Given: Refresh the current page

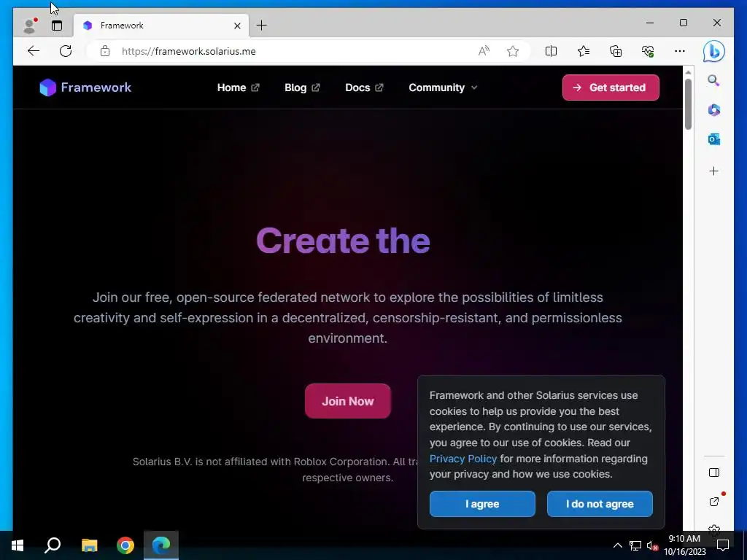Looking at the screenshot, I should coord(65,51).
